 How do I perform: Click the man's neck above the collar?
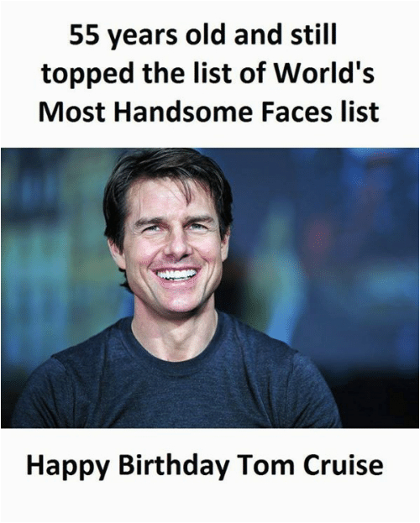click(x=174, y=330)
